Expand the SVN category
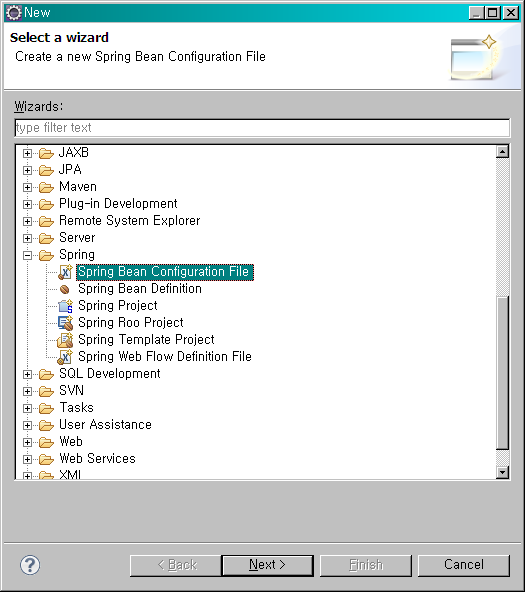This screenshot has height=592, width=525. click(x=27, y=391)
